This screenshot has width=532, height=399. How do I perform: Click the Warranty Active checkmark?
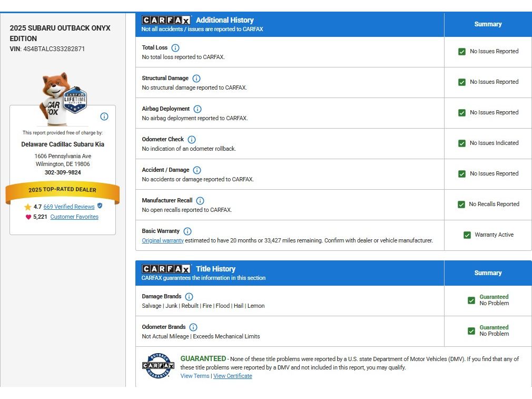pos(467,235)
